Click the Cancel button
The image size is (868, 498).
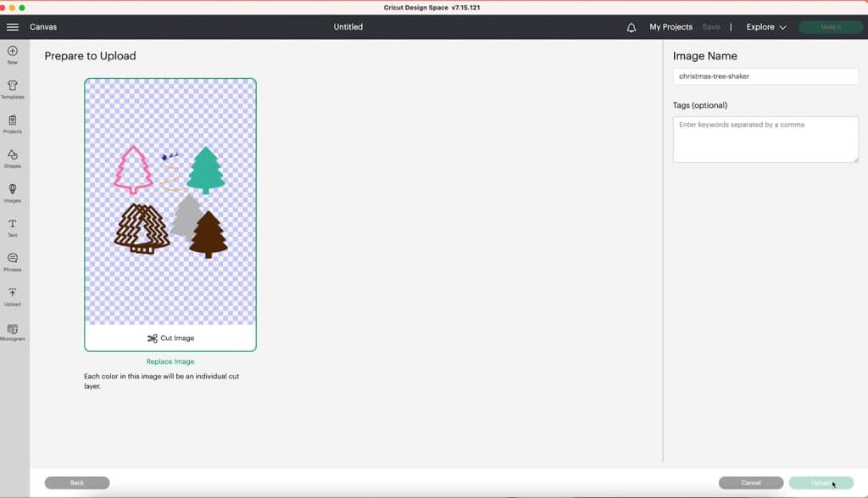point(751,483)
